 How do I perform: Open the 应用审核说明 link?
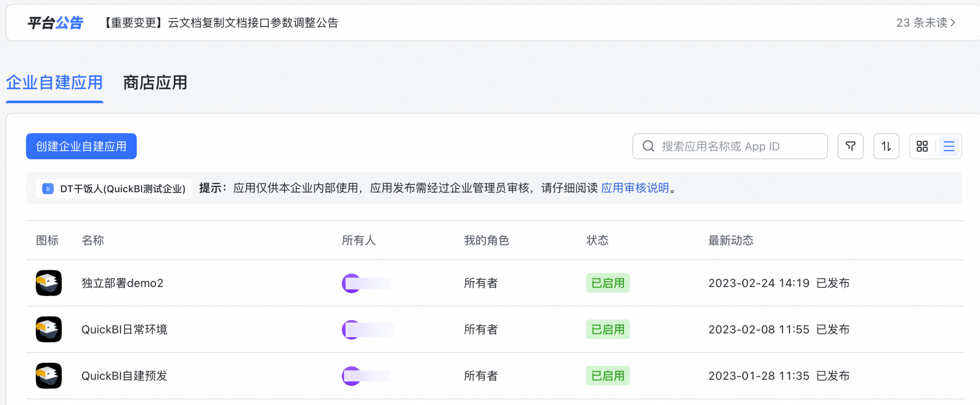(634, 188)
